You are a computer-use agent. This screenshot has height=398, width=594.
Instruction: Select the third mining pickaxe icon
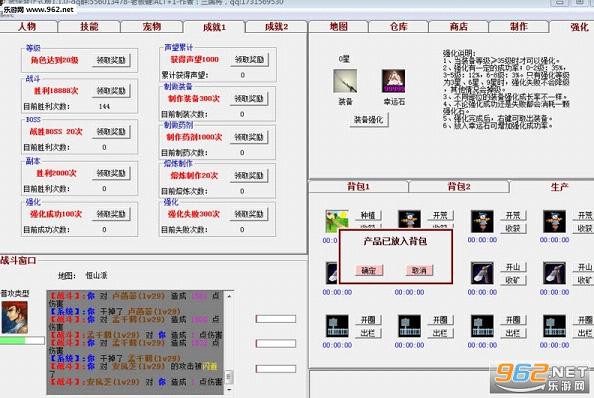tap(482, 273)
